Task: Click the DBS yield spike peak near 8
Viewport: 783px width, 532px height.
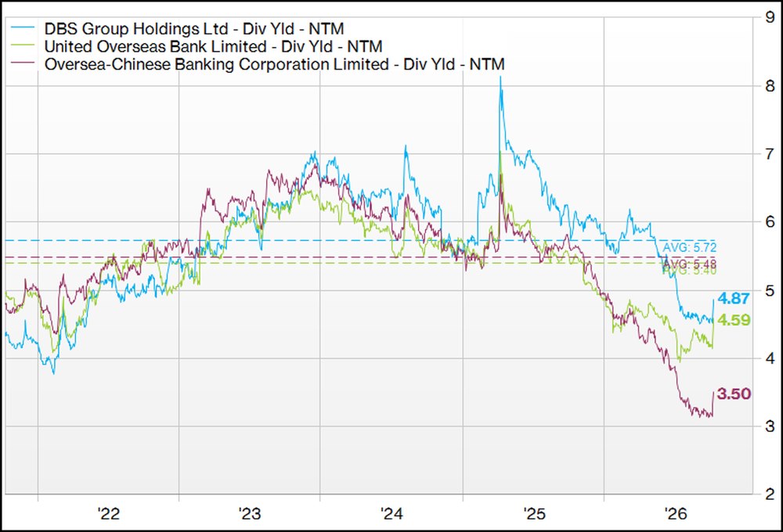Action: tap(500, 78)
